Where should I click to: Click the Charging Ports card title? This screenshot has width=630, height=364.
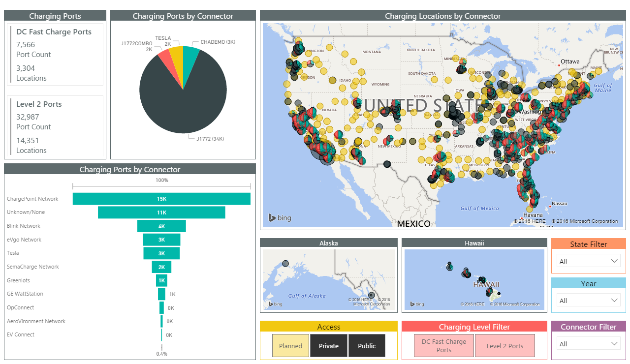tap(55, 16)
